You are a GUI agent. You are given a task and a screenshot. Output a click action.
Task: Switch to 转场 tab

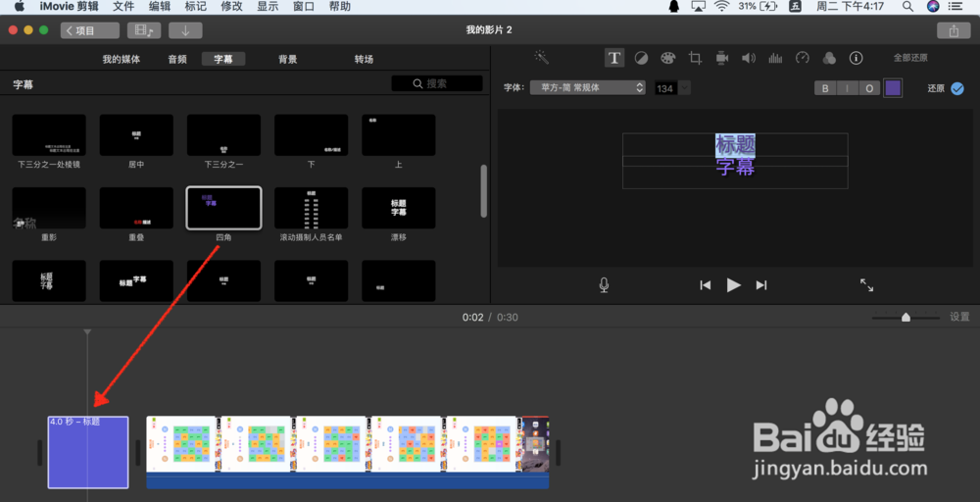(364, 60)
